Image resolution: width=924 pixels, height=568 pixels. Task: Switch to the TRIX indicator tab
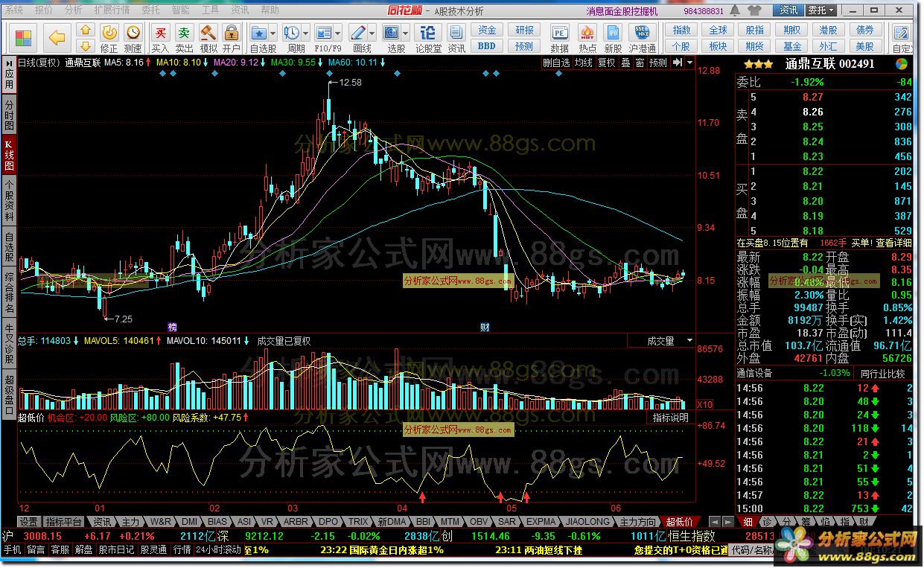[x=359, y=522]
